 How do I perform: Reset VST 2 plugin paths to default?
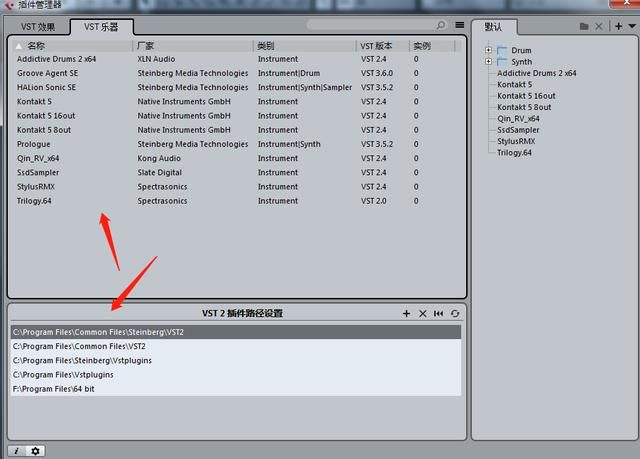pyautogui.click(x=439, y=313)
